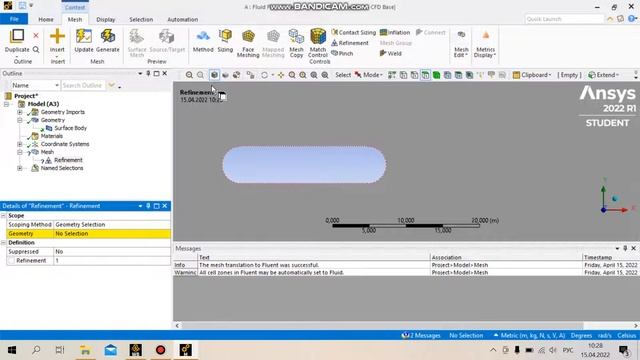The image size is (640, 360).
Task: Collapse the Mesh tree node
Action: coord(20,152)
